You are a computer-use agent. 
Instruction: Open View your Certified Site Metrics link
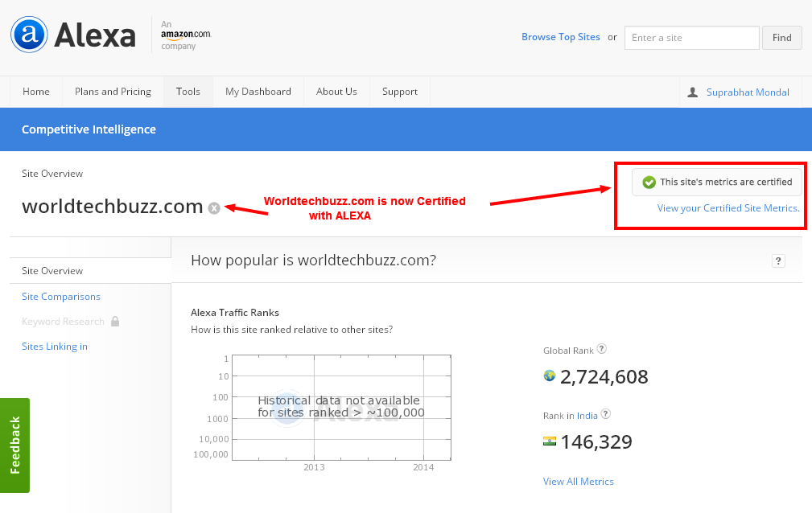(x=728, y=208)
